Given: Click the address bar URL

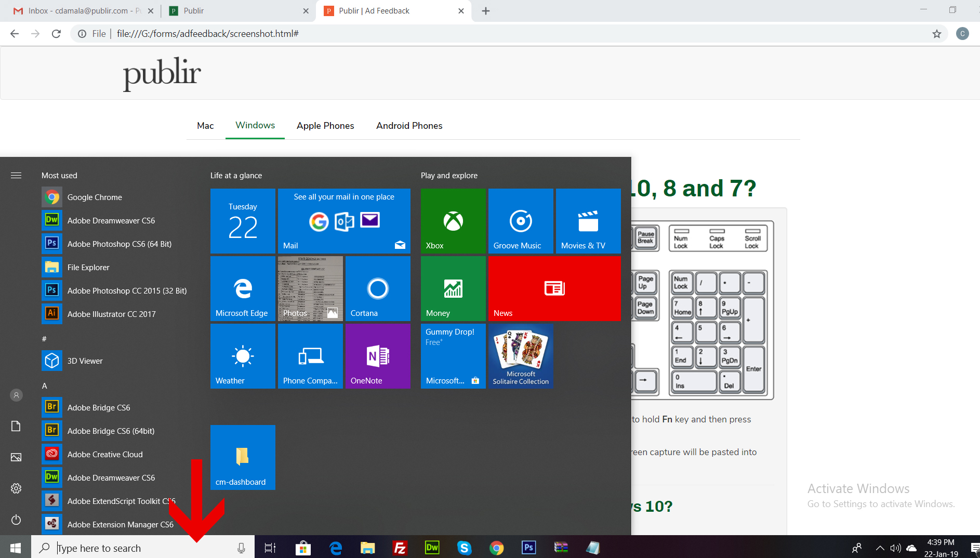Looking at the screenshot, I should point(208,34).
